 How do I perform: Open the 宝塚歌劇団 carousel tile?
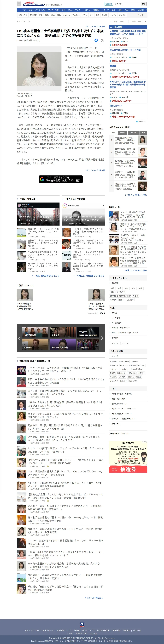pyautogui.click(x=88, y=344)
